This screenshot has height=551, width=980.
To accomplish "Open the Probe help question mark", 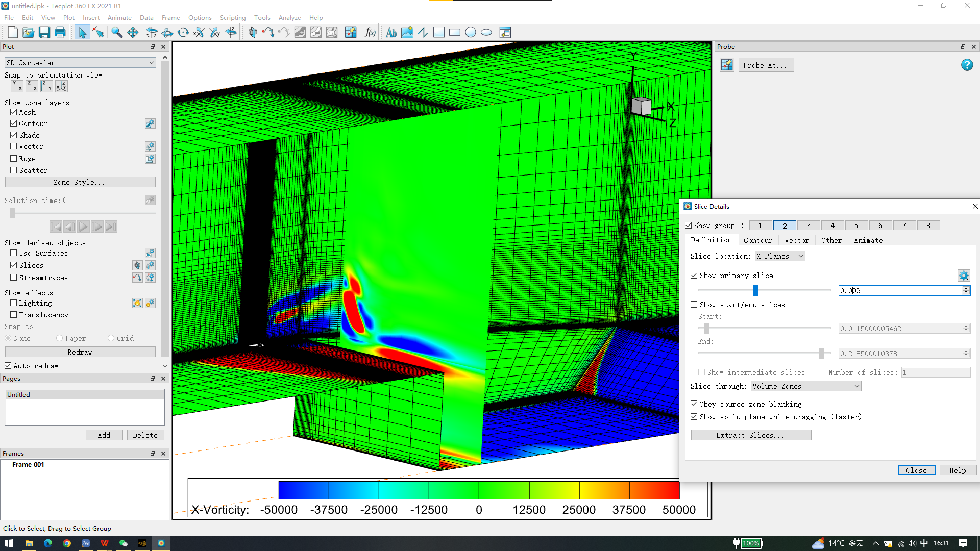I will point(967,65).
